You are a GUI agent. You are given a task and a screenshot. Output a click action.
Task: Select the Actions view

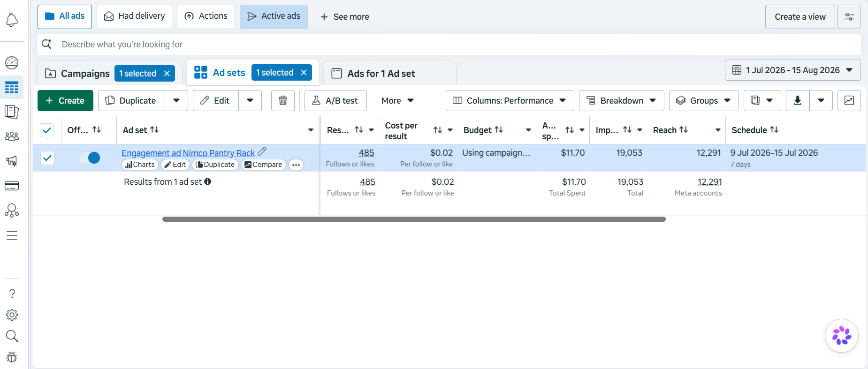206,16
